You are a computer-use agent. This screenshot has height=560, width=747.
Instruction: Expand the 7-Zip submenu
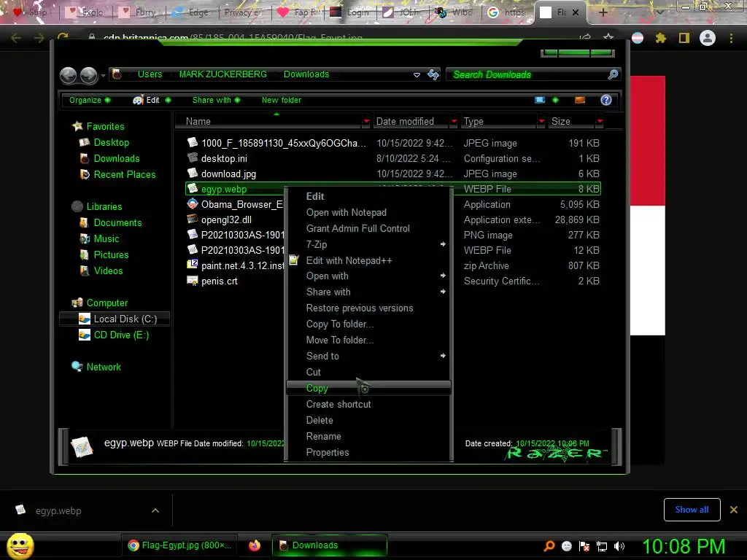coord(368,244)
